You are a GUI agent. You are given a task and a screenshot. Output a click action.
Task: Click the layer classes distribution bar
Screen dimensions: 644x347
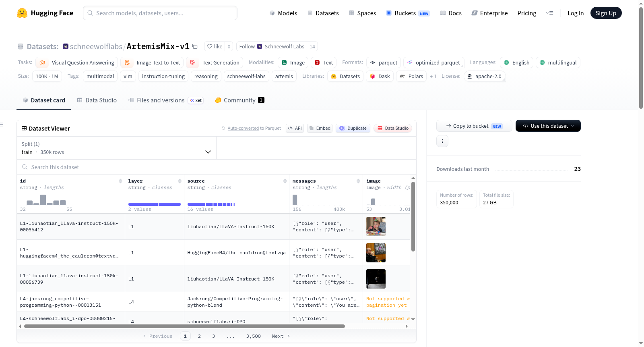point(155,204)
